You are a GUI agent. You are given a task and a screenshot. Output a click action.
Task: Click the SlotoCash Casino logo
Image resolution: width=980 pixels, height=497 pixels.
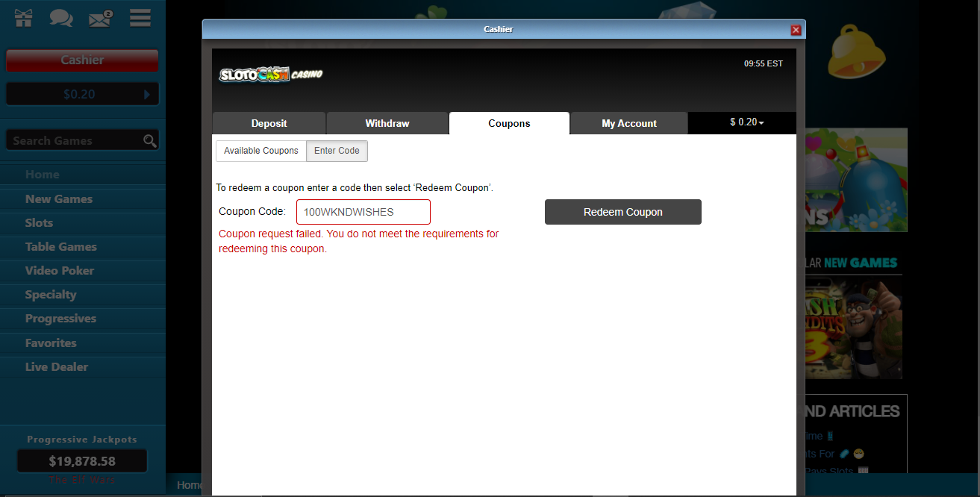coord(271,75)
